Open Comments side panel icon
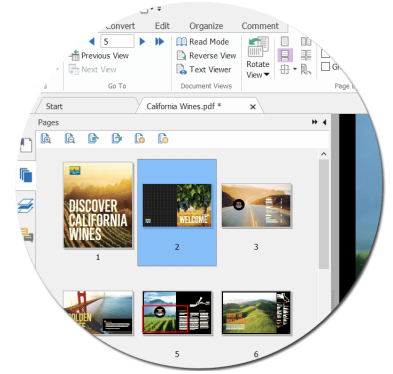393x374 pixels. click(27, 234)
